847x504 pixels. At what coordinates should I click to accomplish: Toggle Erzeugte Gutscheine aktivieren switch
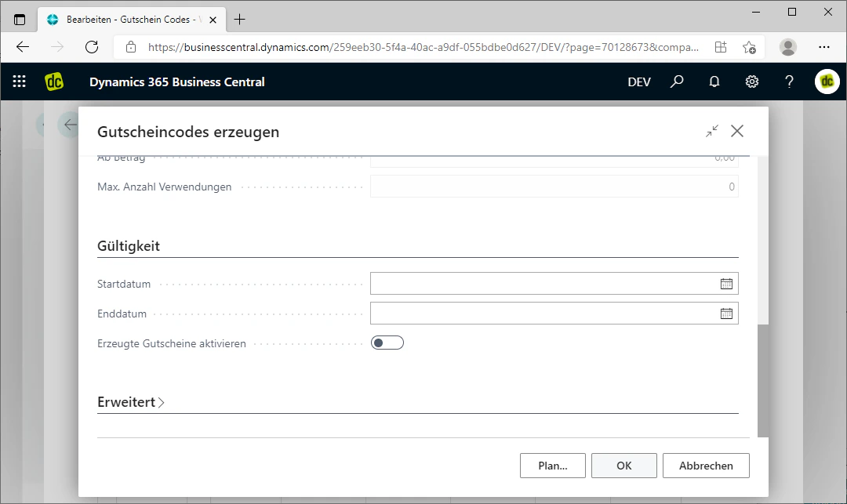click(x=387, y=343)
